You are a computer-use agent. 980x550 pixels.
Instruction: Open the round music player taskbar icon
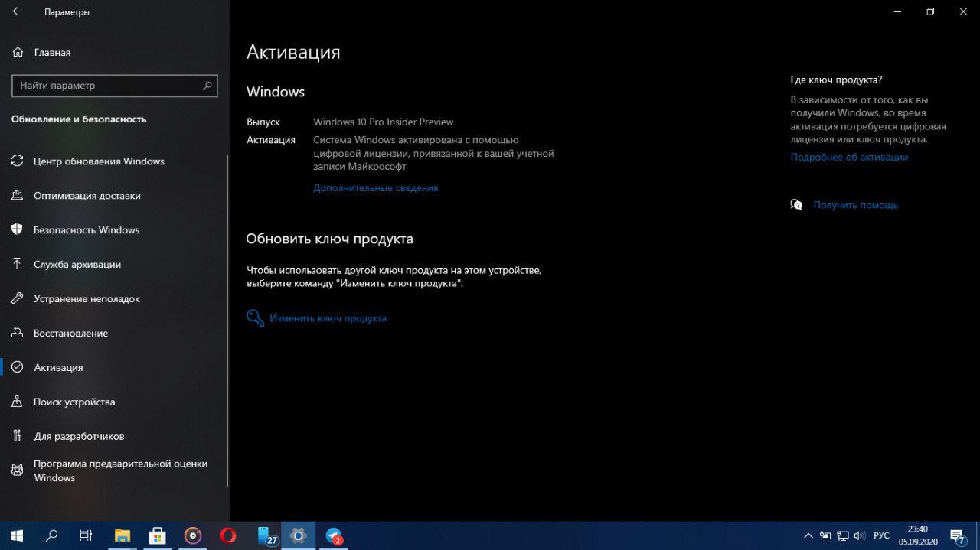(x=193, y=535)
